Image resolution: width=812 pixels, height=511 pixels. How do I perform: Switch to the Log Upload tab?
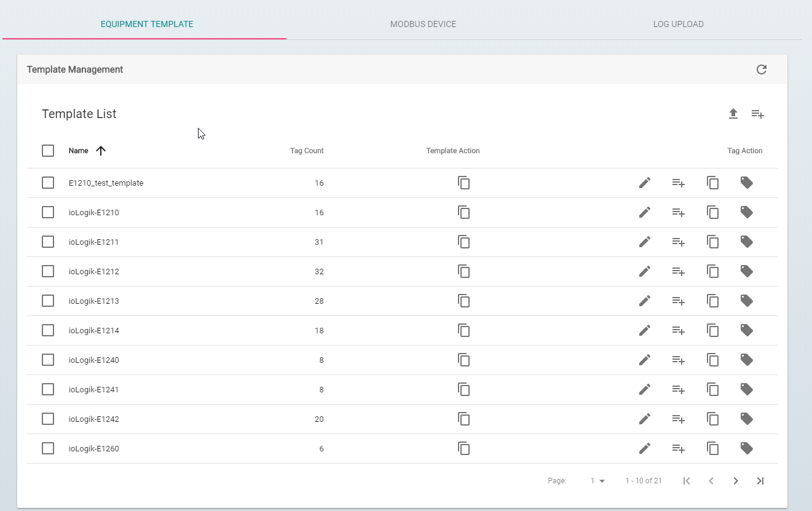[679, 24]
